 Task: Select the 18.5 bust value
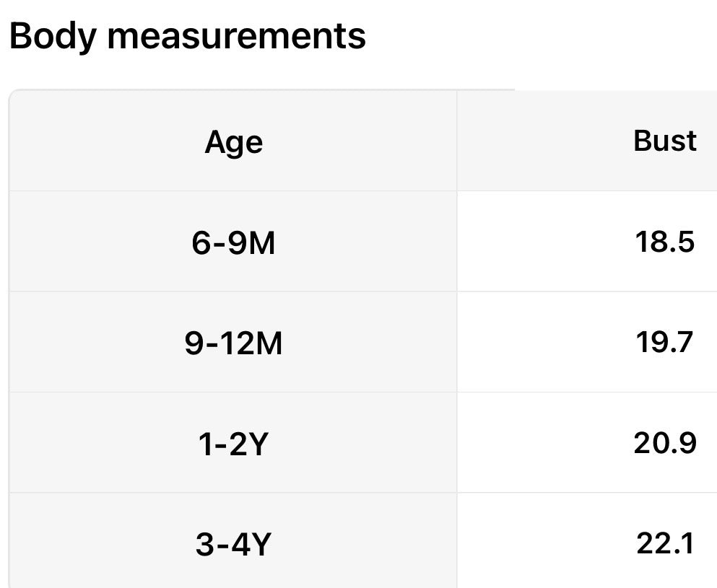665,241
